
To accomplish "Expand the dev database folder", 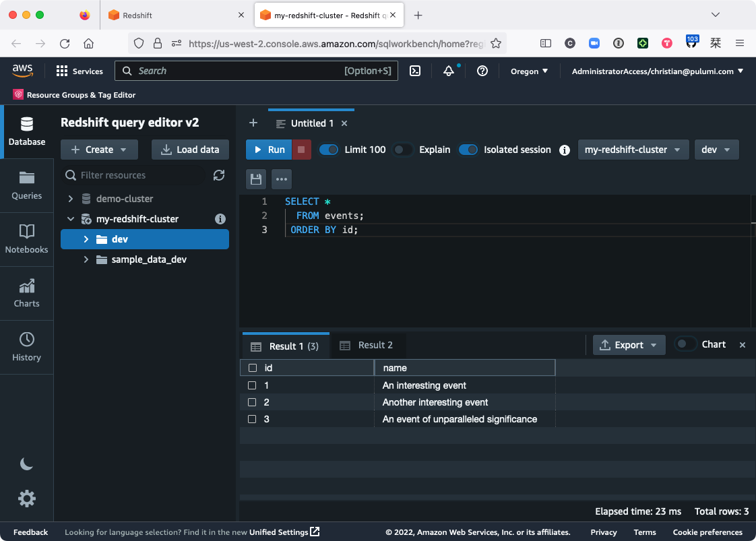I will pyautogui.click(x=86, y=239).
